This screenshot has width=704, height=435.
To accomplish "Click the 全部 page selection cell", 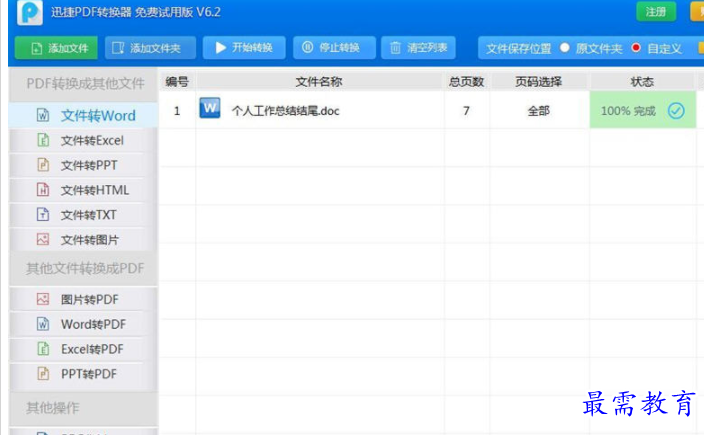I will click(538, 110).
